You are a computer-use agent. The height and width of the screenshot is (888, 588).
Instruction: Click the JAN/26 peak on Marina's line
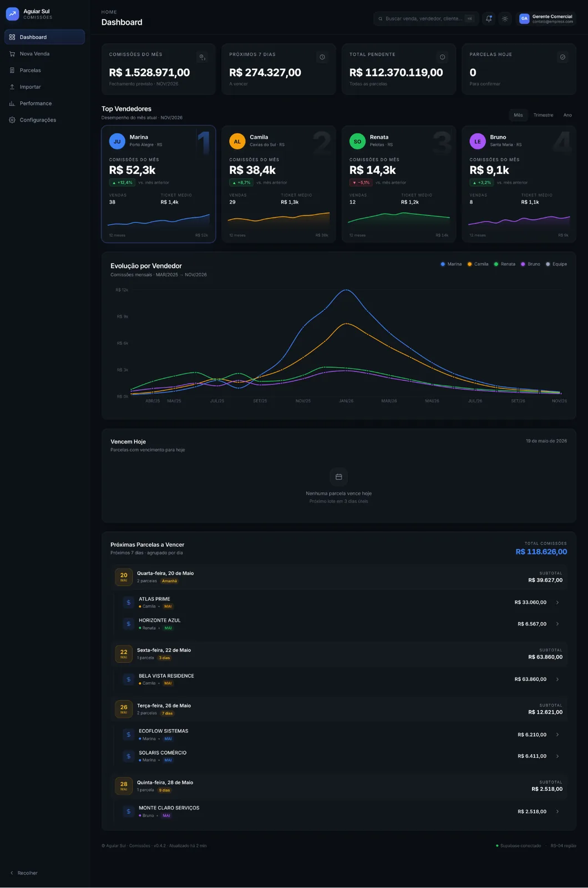click(x=346, y=290)
